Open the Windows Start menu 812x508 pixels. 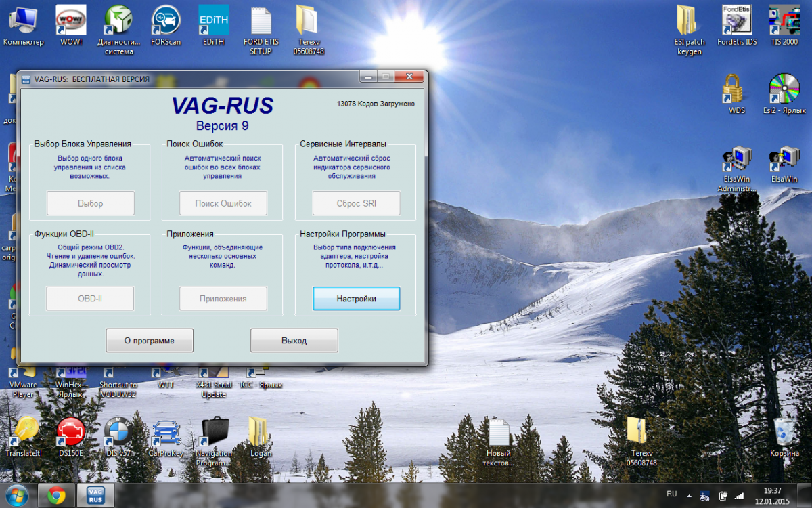point(16,495)
